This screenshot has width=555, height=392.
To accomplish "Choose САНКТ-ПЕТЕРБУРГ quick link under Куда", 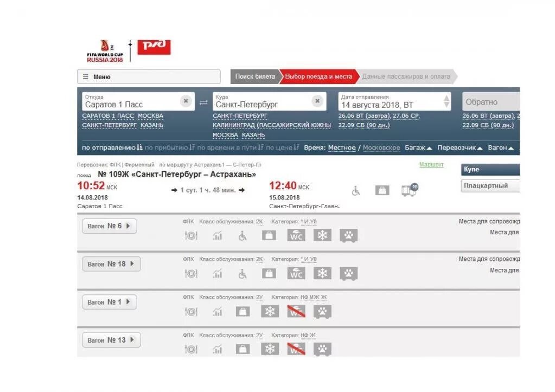I will 240,115.
